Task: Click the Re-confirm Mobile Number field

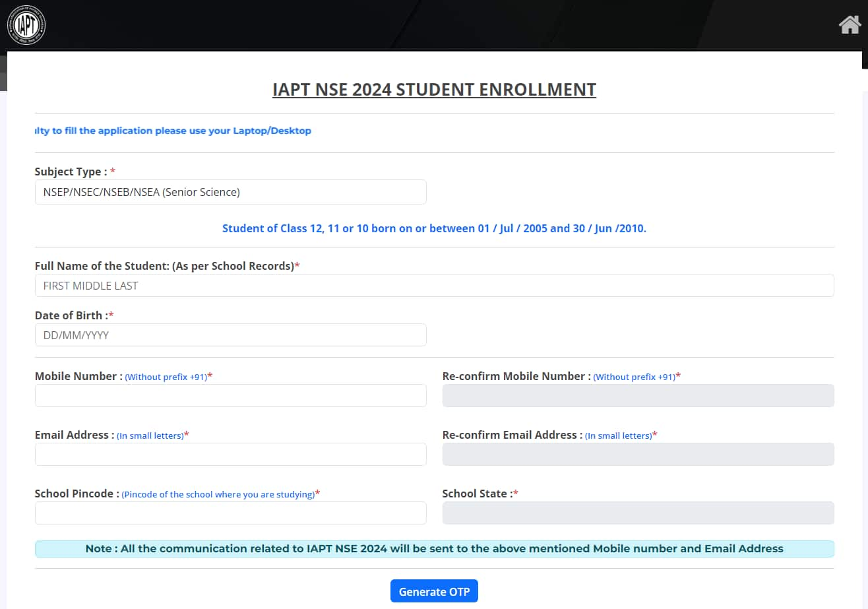Action: pos(638,395)
